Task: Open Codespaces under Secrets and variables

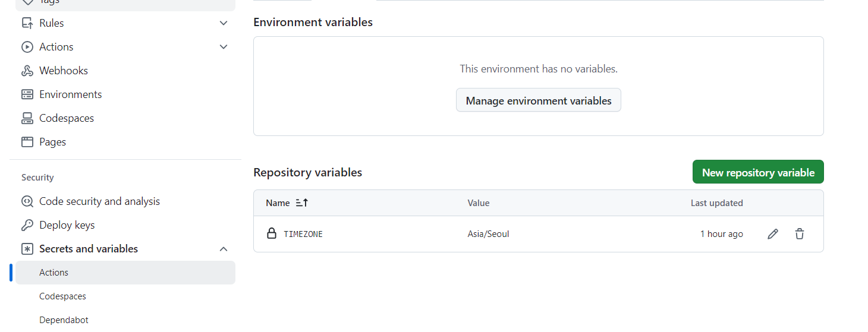Action: [62, 296]
